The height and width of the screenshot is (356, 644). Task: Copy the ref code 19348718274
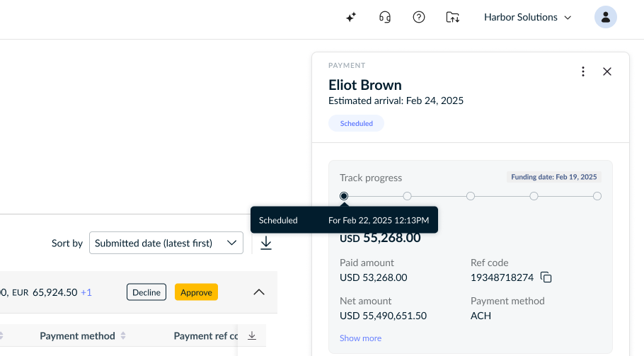pos(546,277)
